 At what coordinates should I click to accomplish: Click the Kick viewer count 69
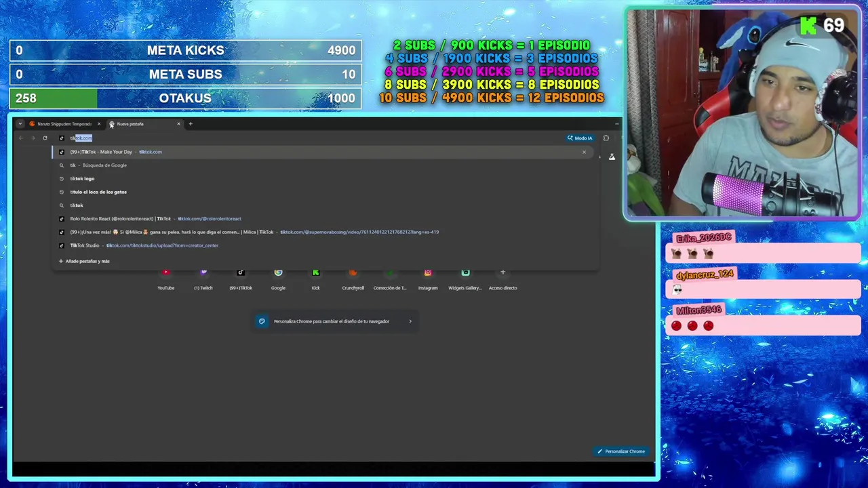[x=833, y=26]
